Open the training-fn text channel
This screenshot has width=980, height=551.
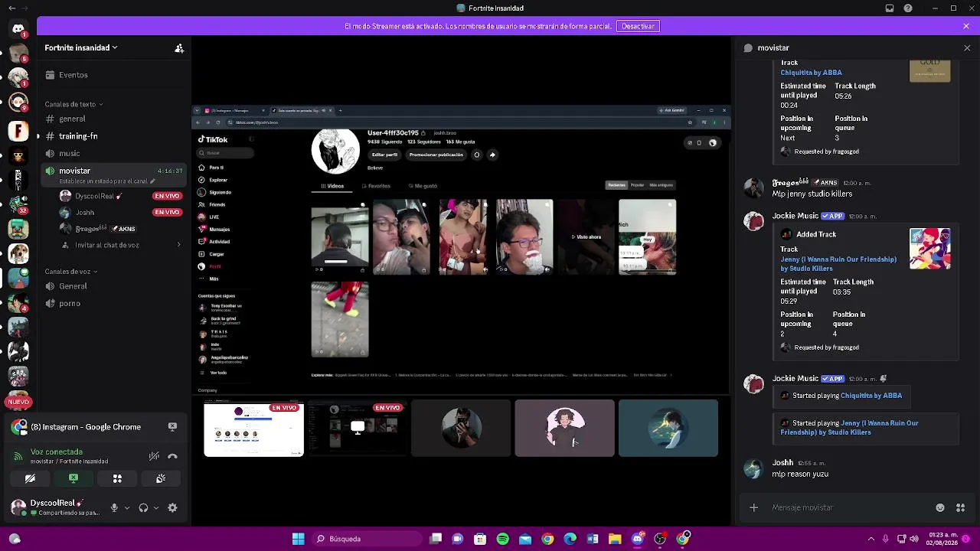tap(115, 136)
